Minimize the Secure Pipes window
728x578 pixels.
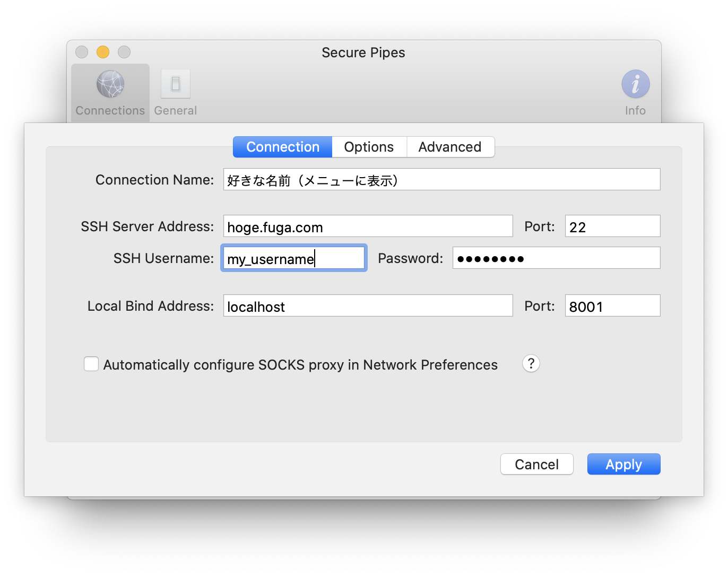click(x=103, y=52)
